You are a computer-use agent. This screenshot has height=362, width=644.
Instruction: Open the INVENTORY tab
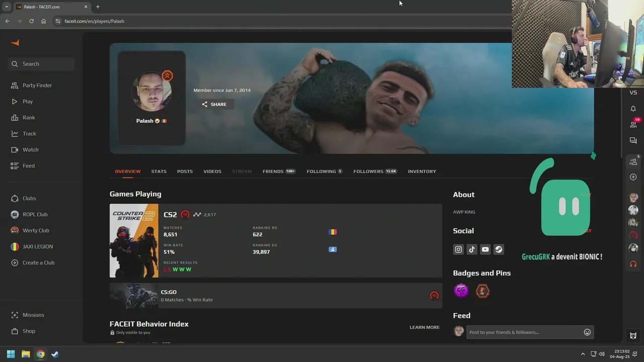click(422, 171)
